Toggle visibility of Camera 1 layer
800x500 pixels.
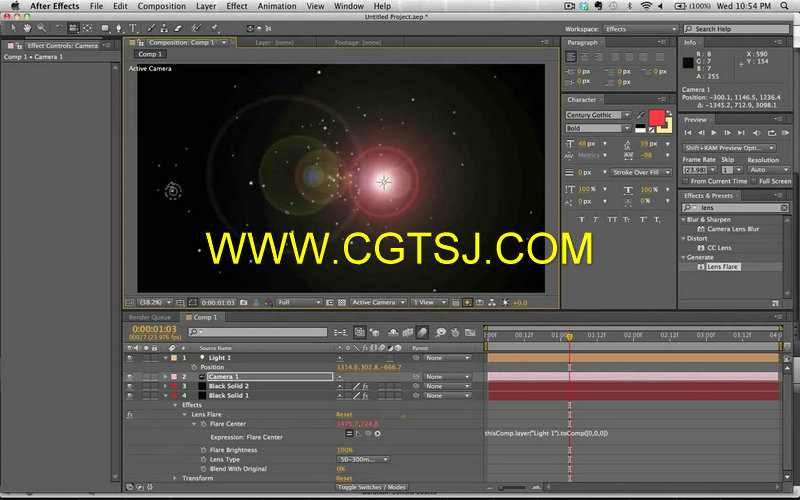pyautogui.click(x=130, y=377)
